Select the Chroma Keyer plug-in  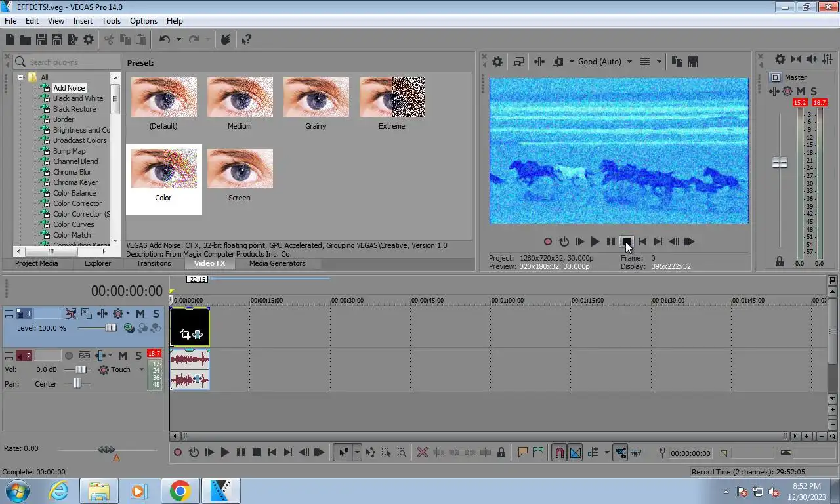pos(75,182)
